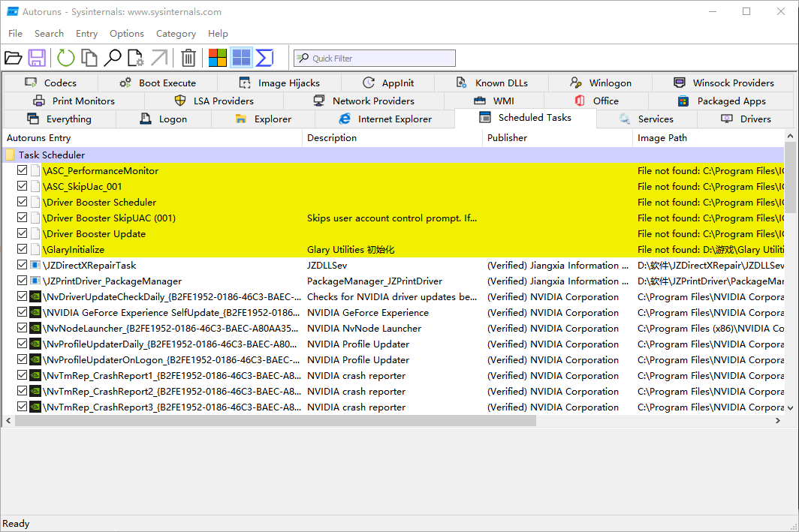Click the Save floppy disk icon

[x=37, y=58]
